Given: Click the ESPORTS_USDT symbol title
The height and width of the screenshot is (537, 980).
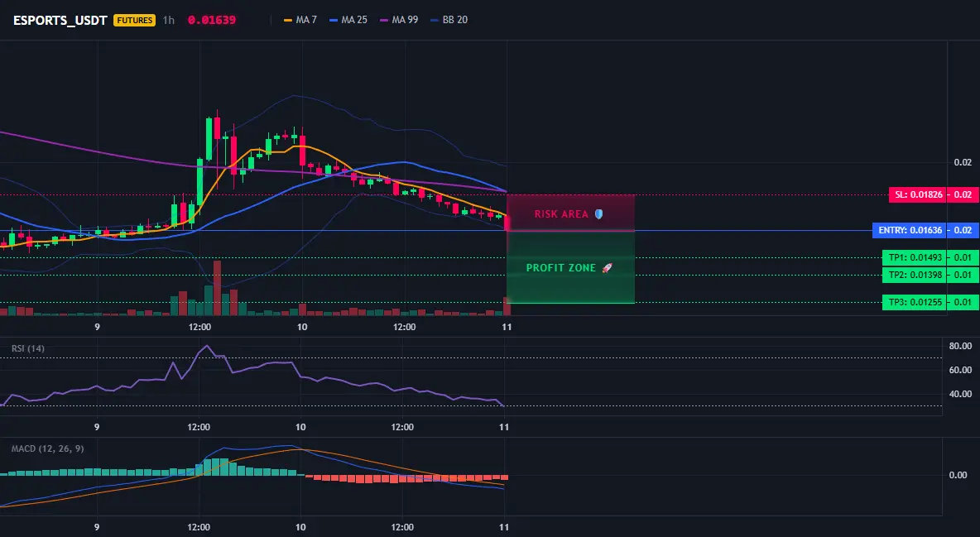Looking at the screenshot, I should (60, 20).
